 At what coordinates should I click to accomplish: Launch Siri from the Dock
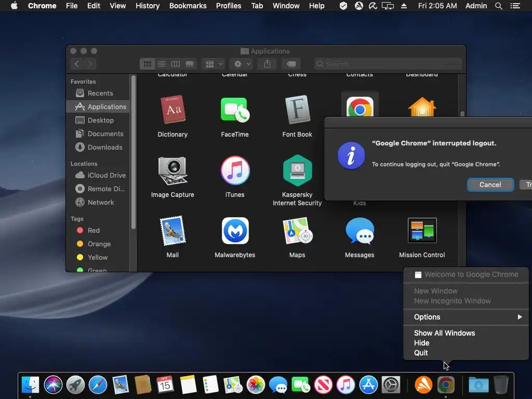53,385
